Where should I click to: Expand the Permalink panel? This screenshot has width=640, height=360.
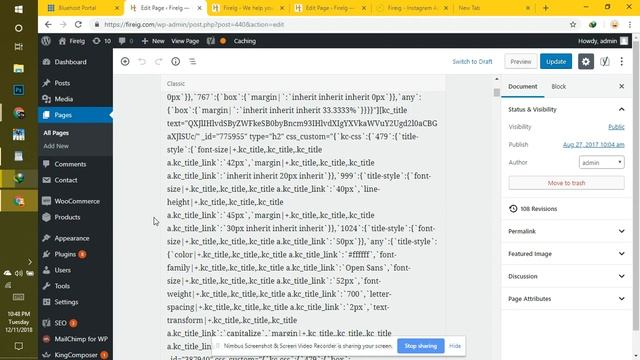(x=567, y=231)
